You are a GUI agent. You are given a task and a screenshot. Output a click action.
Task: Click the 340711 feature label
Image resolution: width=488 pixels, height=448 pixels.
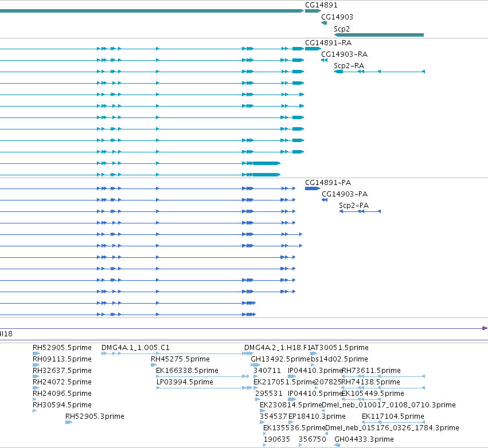click(267, 371)
